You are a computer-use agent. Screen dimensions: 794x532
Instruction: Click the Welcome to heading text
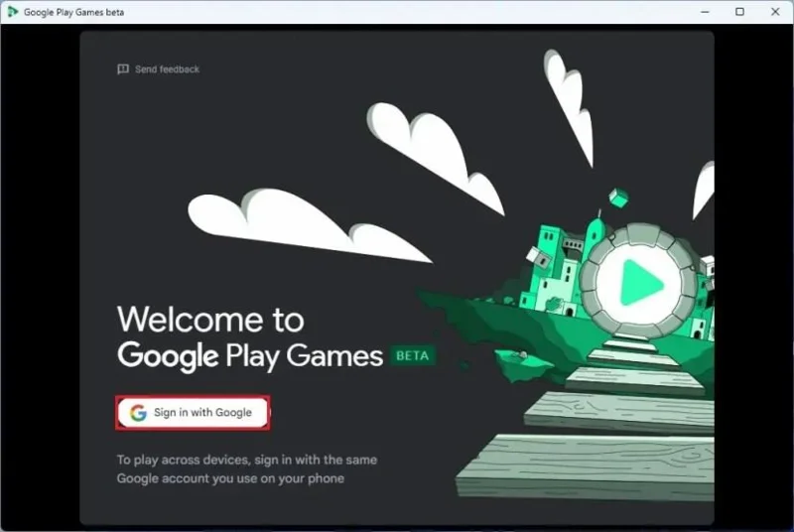pos(210,320)
